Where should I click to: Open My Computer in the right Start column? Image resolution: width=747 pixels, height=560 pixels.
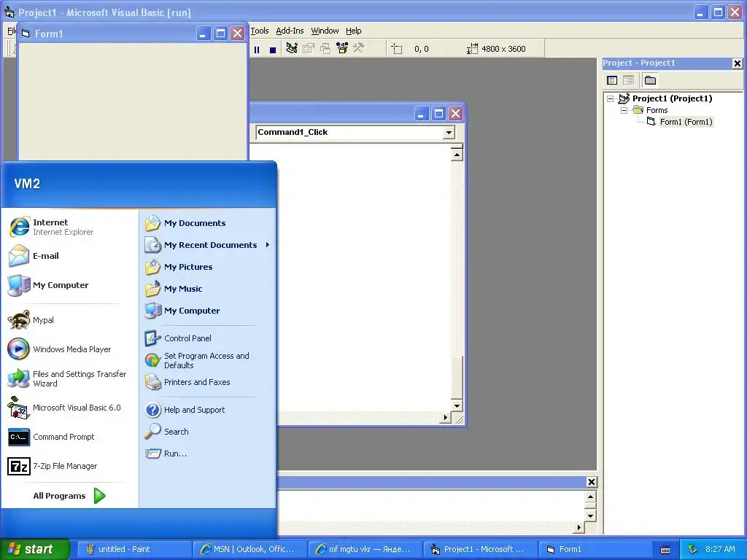coord(208,311)
